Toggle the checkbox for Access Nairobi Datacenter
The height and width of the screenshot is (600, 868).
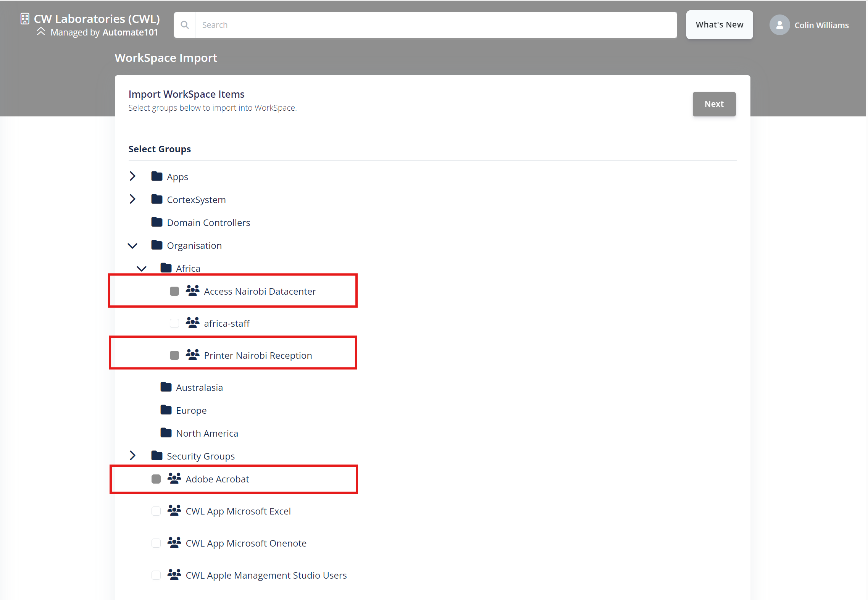173,291
